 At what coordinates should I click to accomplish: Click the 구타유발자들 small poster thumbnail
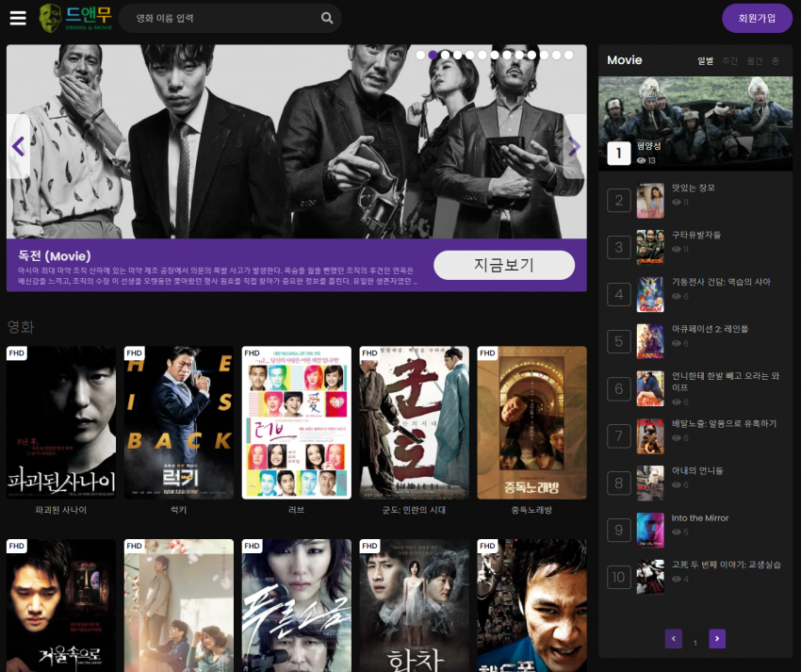click(x=650, y=247)
